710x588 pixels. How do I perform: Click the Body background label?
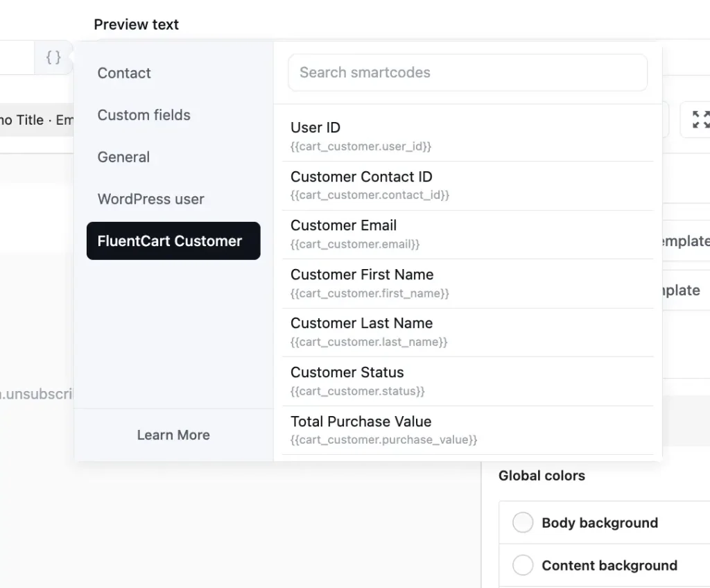point(600,523)
